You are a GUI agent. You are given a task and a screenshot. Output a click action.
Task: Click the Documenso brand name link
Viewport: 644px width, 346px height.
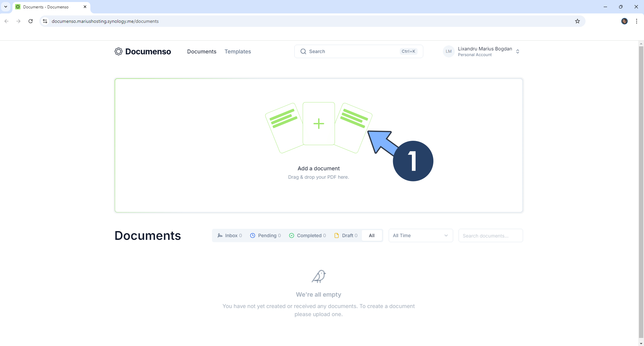tap(148, 51)
